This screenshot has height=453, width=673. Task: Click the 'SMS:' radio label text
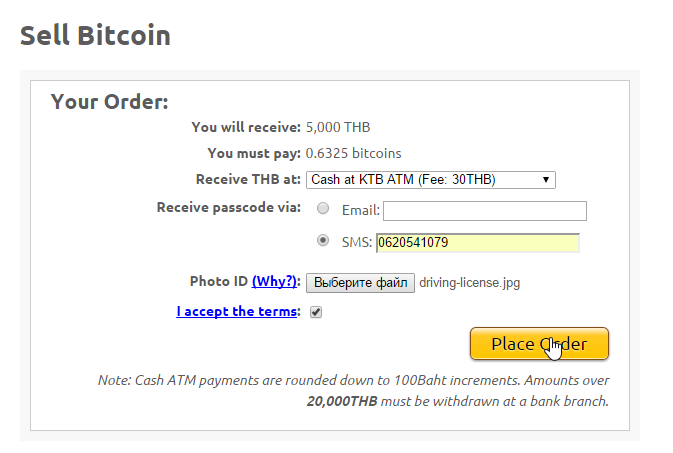[x=356, y=242]
